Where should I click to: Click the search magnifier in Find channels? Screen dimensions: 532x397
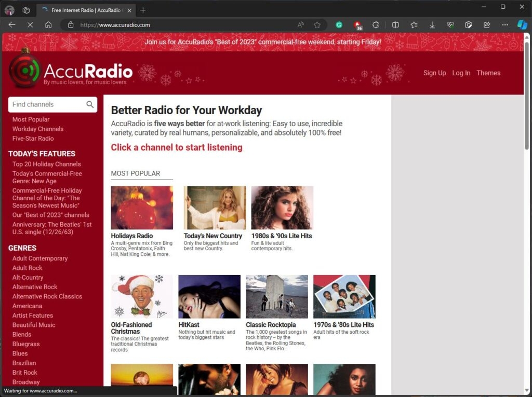pyautogui.click(x=90, y=104)
